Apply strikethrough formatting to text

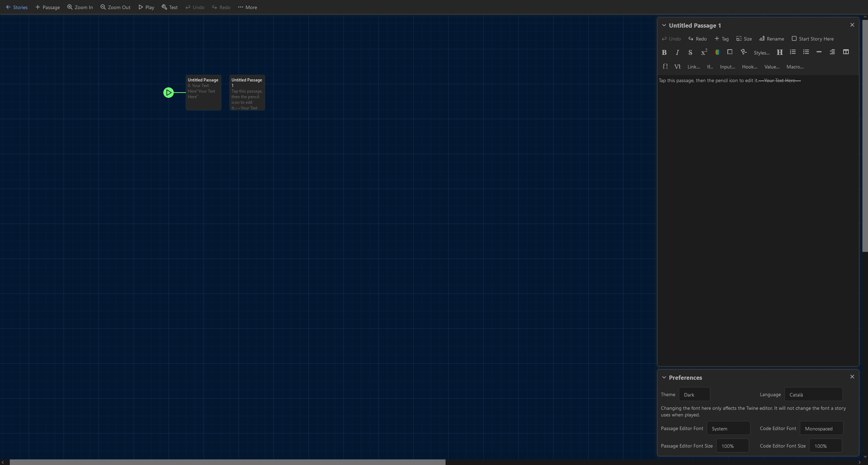[690, 52]
